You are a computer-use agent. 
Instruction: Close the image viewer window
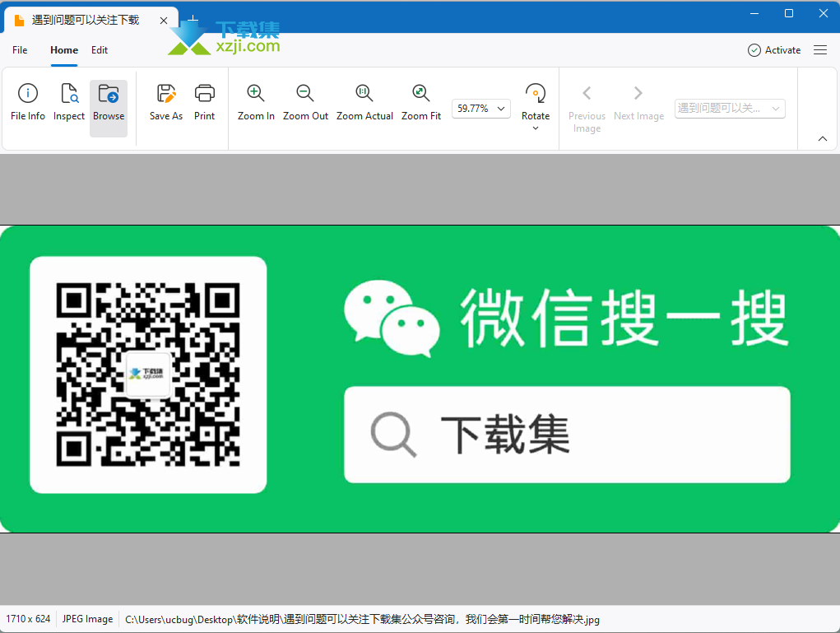[x=824, y=13]
